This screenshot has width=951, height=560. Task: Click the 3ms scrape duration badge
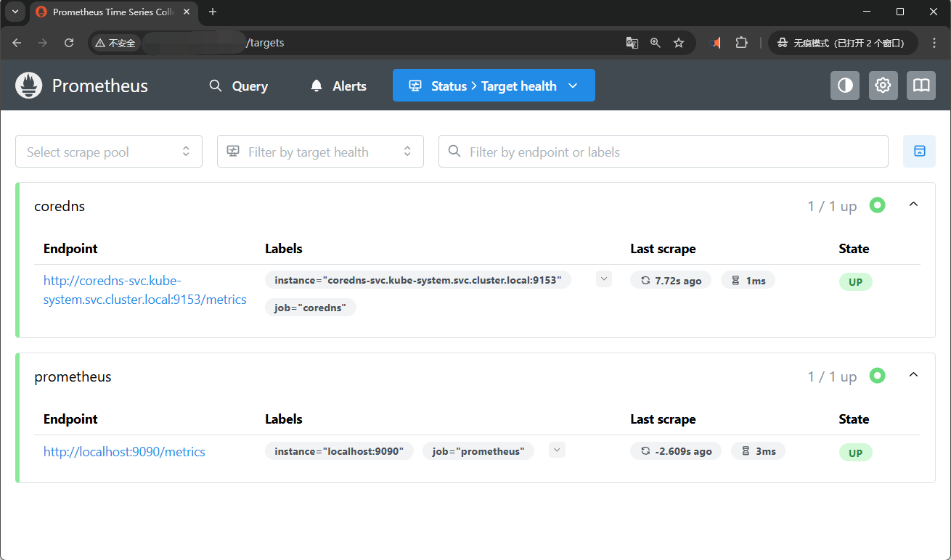click(758, 451)
